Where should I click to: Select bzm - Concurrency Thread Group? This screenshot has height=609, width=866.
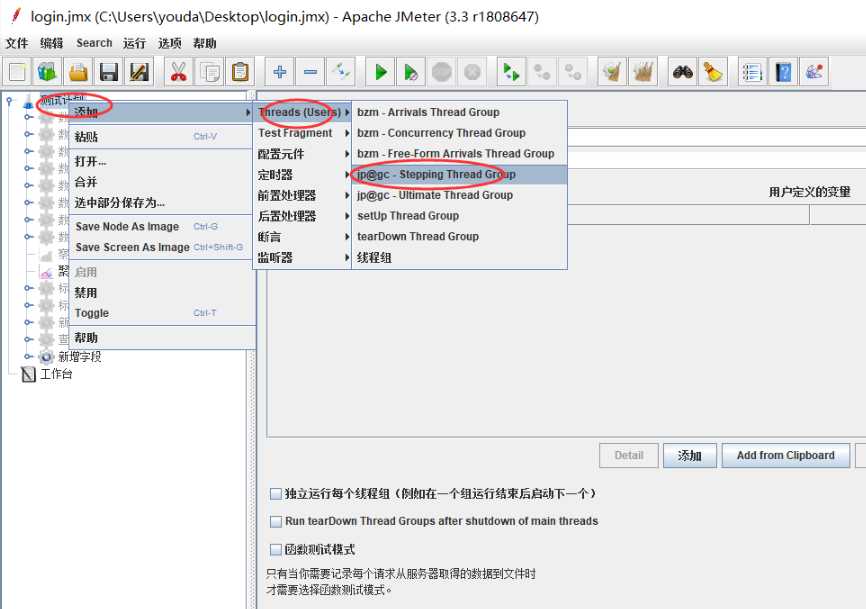(x=460, y=133)
